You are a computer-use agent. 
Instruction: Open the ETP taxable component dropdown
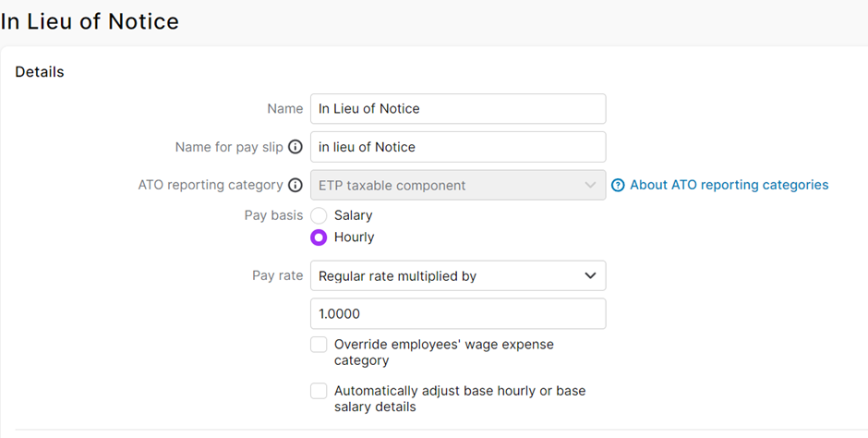[458, 185]
